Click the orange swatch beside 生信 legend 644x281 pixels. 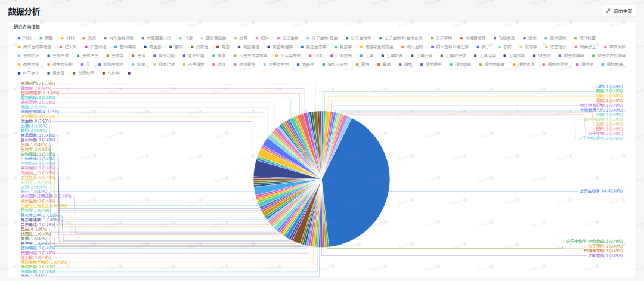click(x=133, y=55)
